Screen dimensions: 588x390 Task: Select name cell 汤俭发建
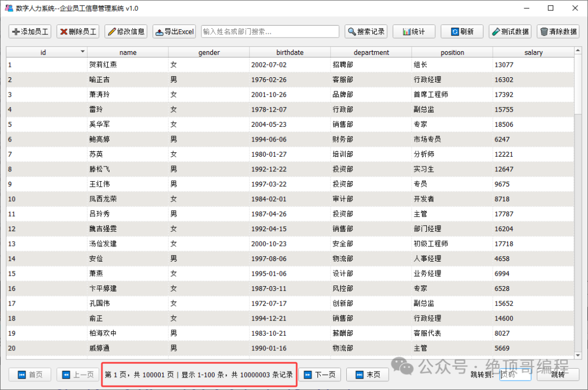point(128,244)
